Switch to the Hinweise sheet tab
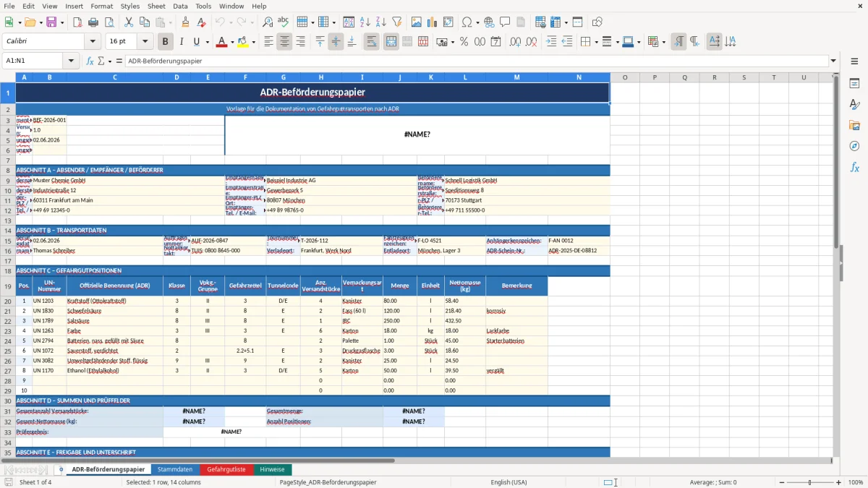The height and width of the screenshot is (488, 868). point(273,469)
